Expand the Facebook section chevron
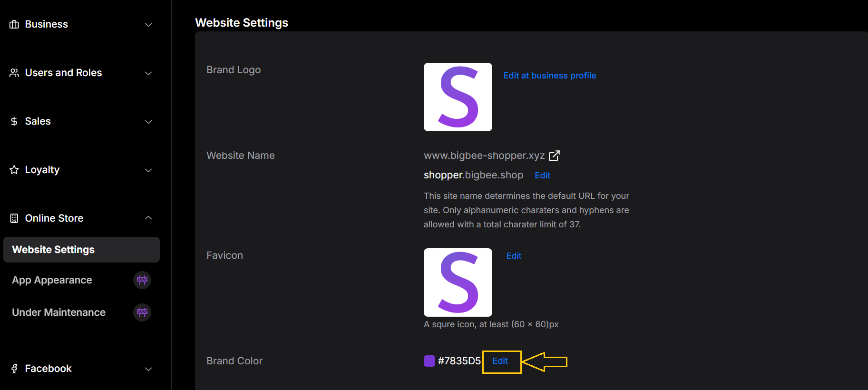Viewport: 868px width, 390px height. point(148,369)
